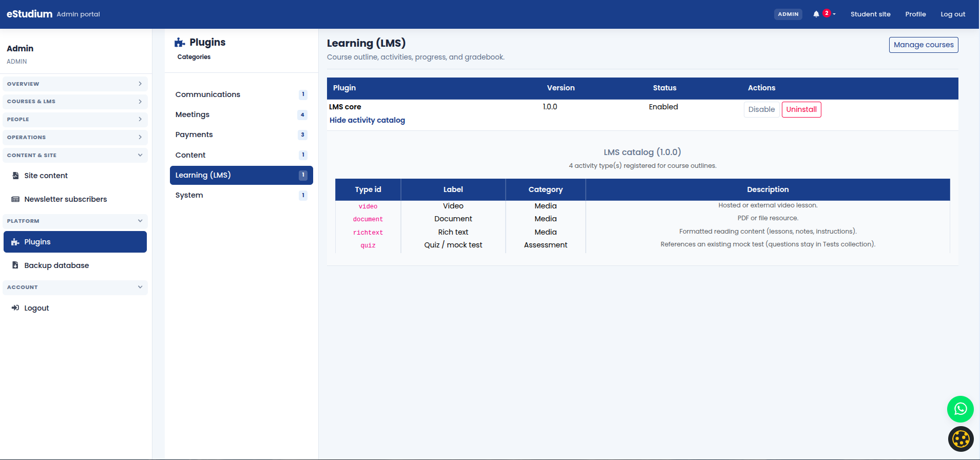980x460 pixels.
Task: Click the Manage courses button
Action: [x=924, y=45]
